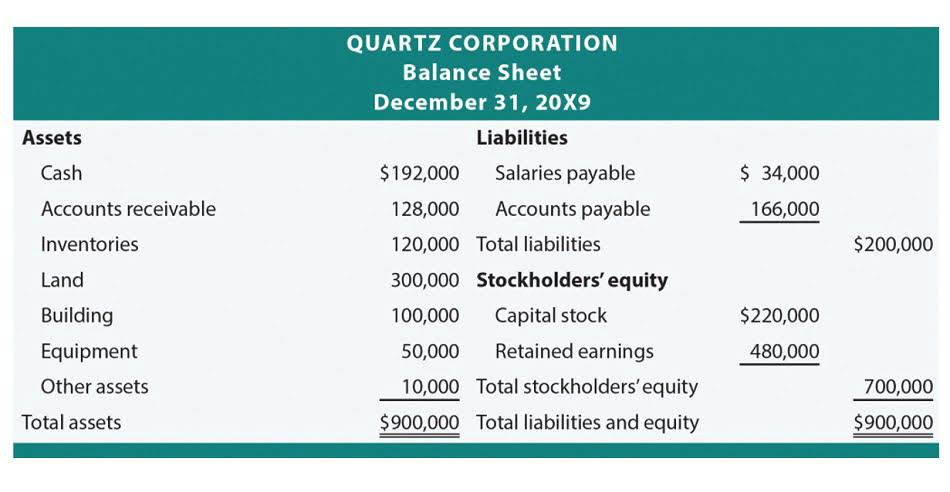Image resolution: width=950 pixels, height=492 pixels.
Task: Click the Stockholders' equity heading
Action: pos(571,280)
